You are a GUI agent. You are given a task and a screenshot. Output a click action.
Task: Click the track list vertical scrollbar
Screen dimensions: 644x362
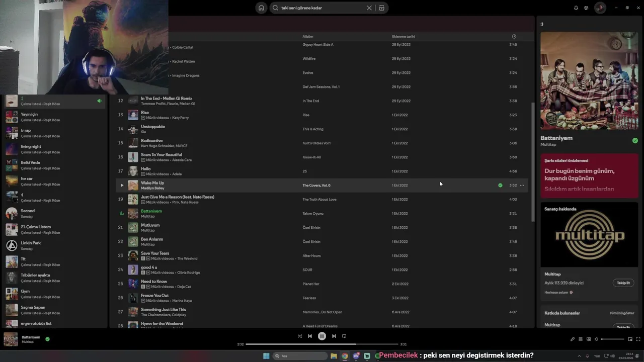tap(532, 161)
